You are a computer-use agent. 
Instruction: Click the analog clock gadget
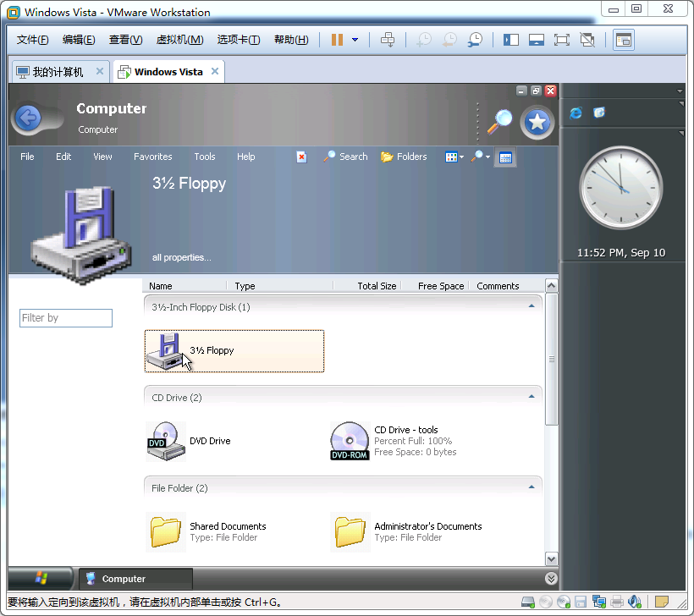point(620,188)
